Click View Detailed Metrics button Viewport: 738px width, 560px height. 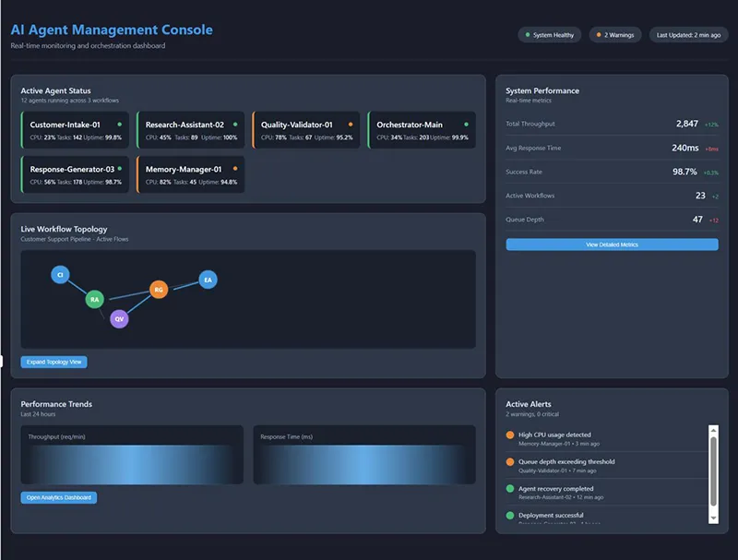coord(612,244)
